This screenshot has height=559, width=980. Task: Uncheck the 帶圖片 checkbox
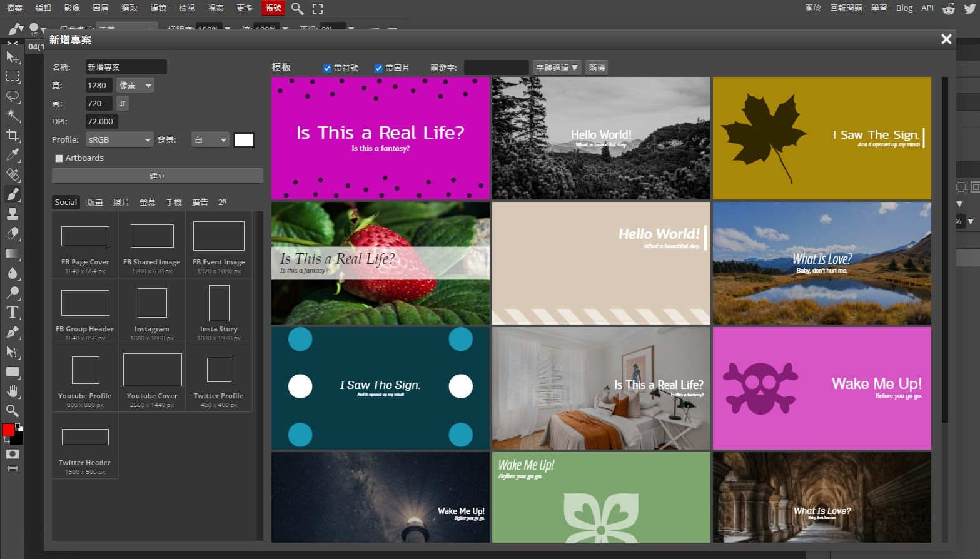coord(378,68)
